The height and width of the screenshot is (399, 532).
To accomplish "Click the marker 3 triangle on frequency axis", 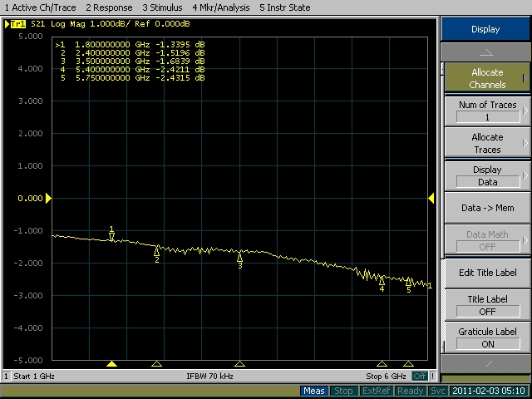I will (240, 364).
